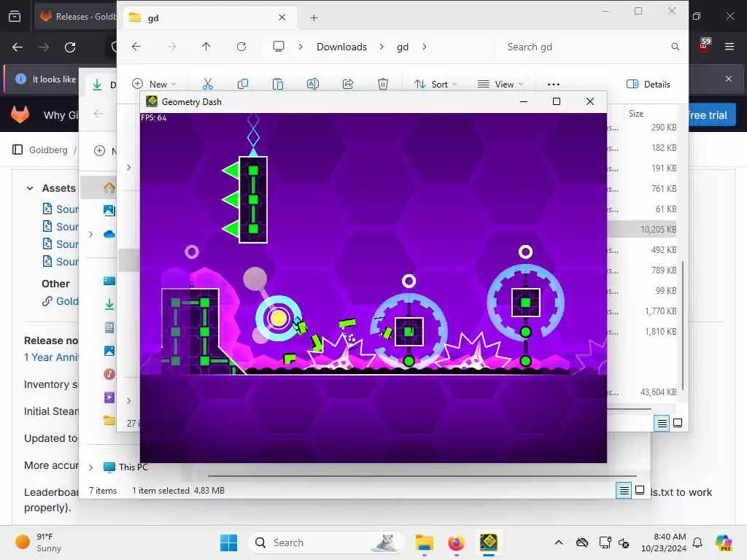The image size is (747, 560).
Task: Click the Windows taskbar Search box
Action: 326,542
